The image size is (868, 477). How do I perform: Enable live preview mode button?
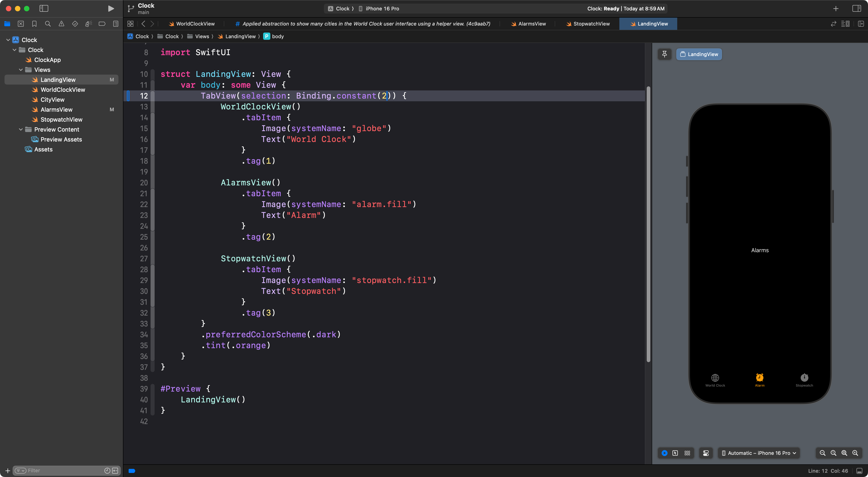click(x=664, y=453)
